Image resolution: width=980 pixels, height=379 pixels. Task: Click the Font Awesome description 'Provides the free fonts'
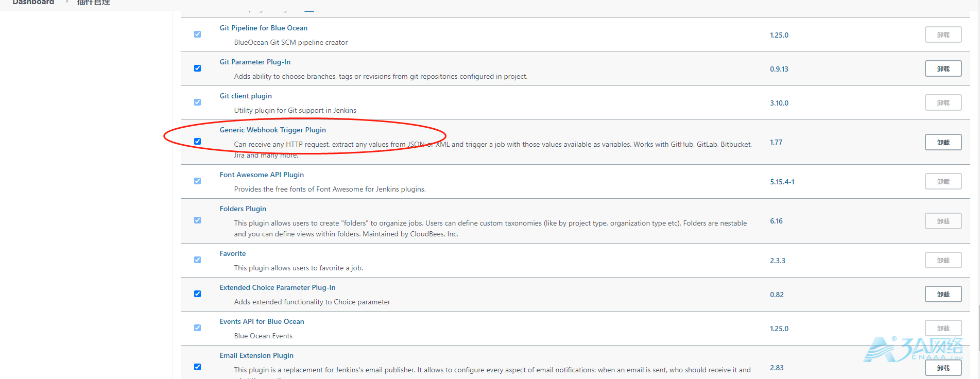pyautogui.click(x=330, y=189)
